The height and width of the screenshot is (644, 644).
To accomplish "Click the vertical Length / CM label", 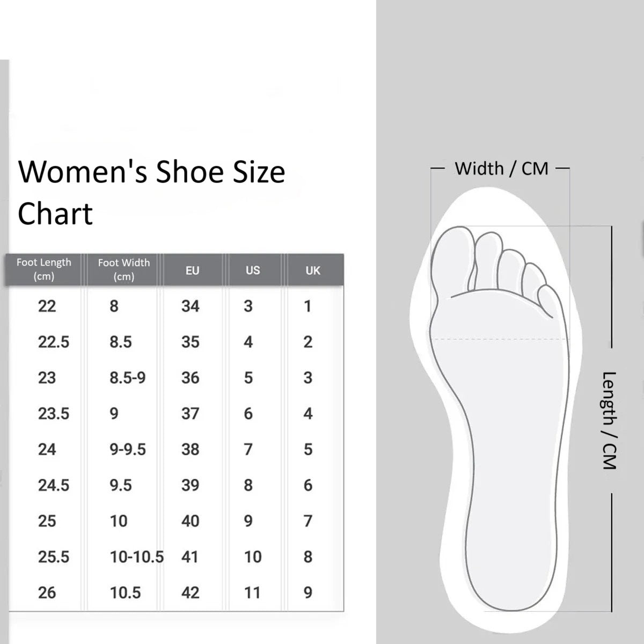I will tap(609, 420).
